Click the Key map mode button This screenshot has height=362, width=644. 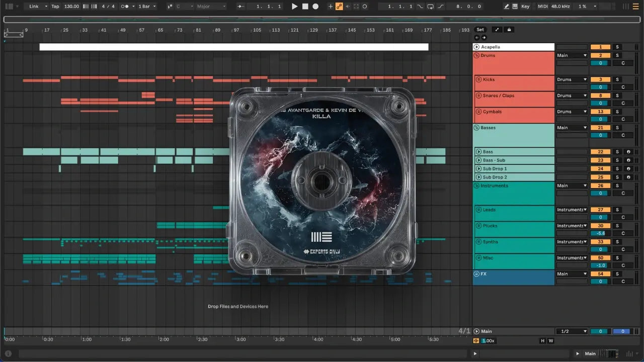[525, 7]
